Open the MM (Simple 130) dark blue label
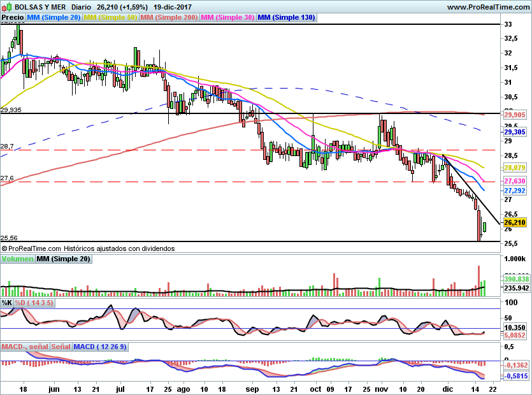Image resolution: width=532 pixels, height=395 pixels. click(287, 17)
